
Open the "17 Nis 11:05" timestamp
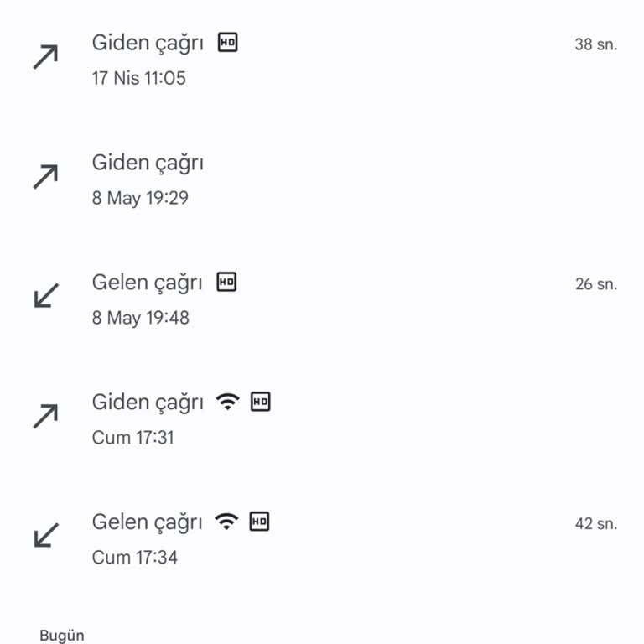click(138, 79)
